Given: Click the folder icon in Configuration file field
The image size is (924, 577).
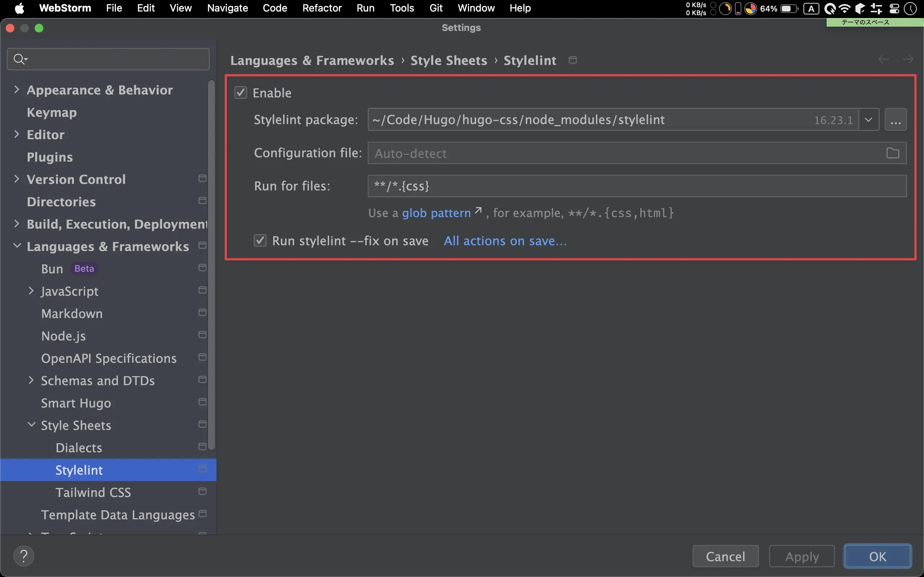Looking at the screenshot, I should pyautogui.click(x=892, y=153).
